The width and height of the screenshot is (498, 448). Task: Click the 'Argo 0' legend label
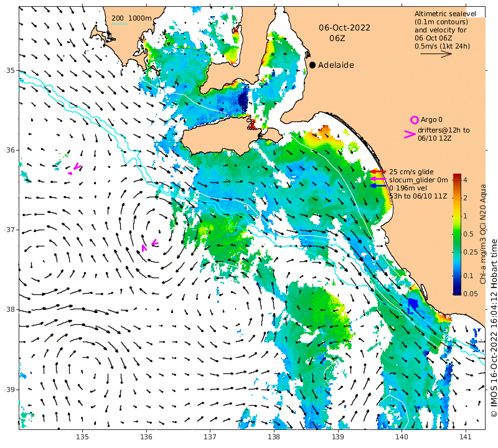click(431, 119)
